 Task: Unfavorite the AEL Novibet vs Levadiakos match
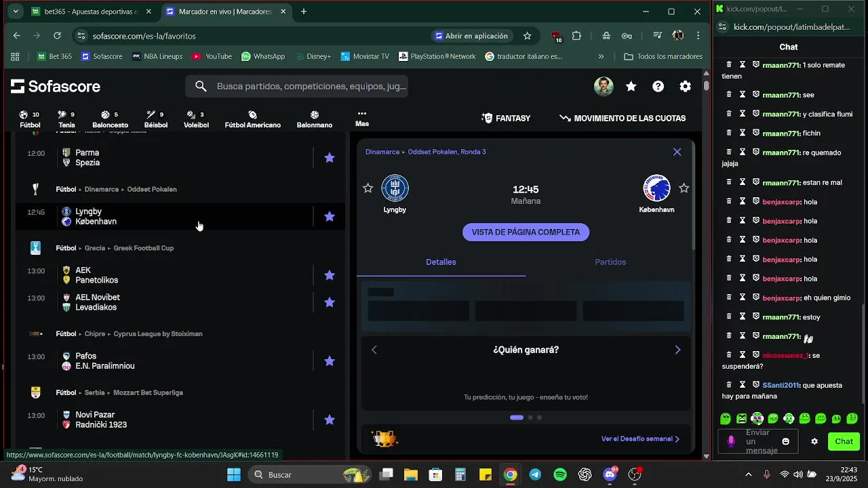(330, 302)
